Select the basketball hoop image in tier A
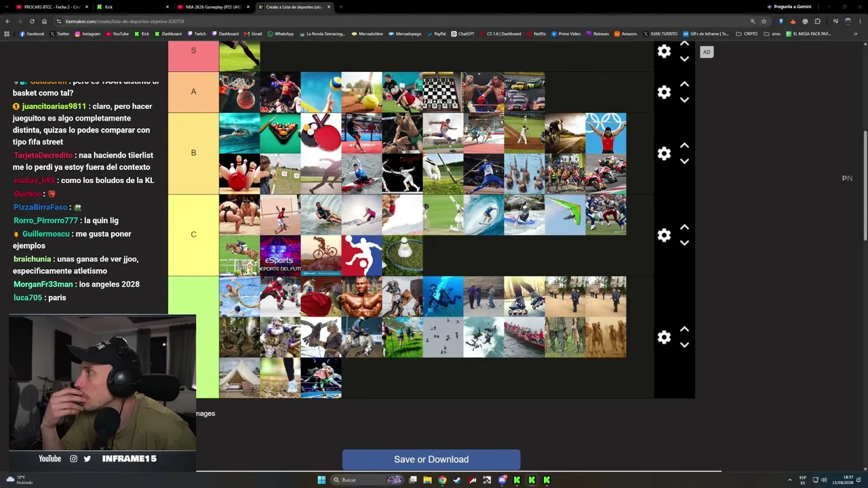The width and height of the screenshot is (868, 488). [x=239, y=92]
